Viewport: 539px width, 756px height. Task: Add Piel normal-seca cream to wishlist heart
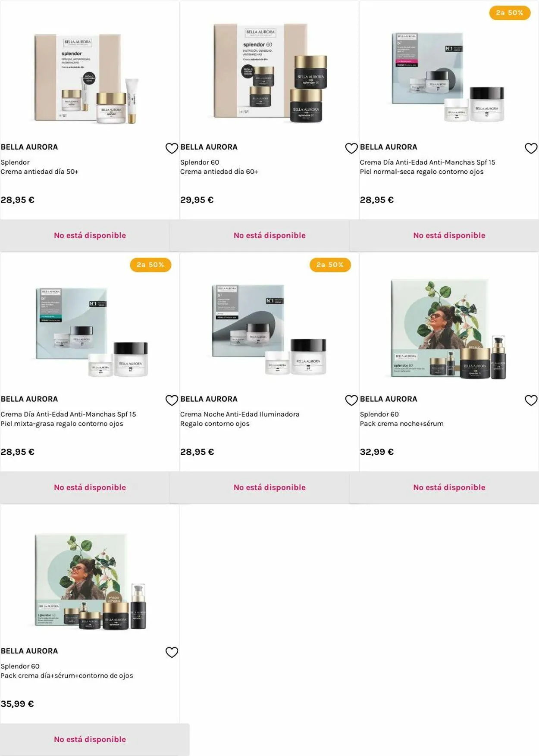[x=531, y=148]
